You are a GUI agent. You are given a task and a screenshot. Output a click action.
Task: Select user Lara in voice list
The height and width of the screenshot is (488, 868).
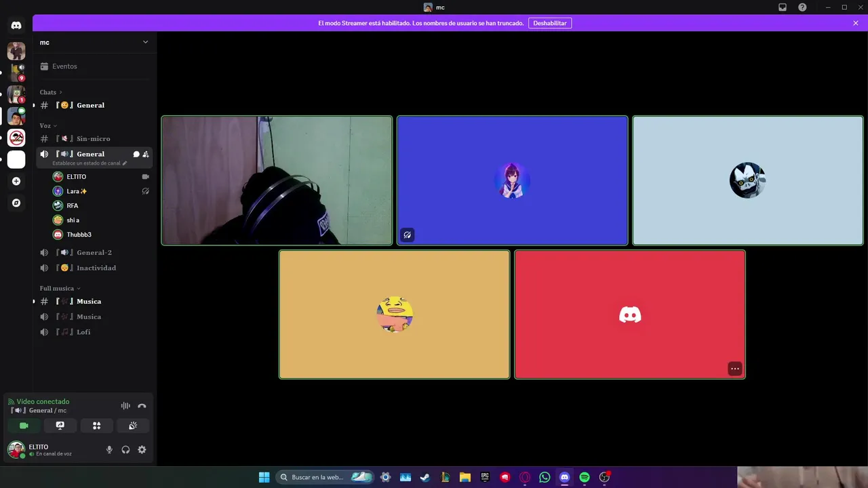(101, 191)
